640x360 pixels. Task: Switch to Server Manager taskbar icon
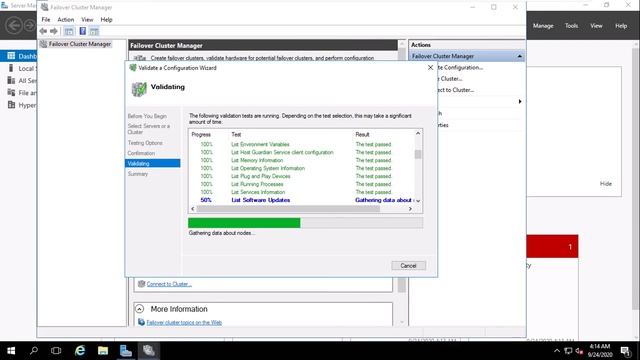point(126,351)
